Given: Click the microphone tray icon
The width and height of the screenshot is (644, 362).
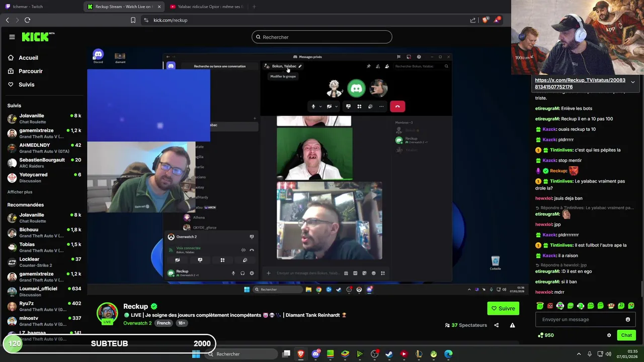Looking at the screenshot, I should [590, 354].
